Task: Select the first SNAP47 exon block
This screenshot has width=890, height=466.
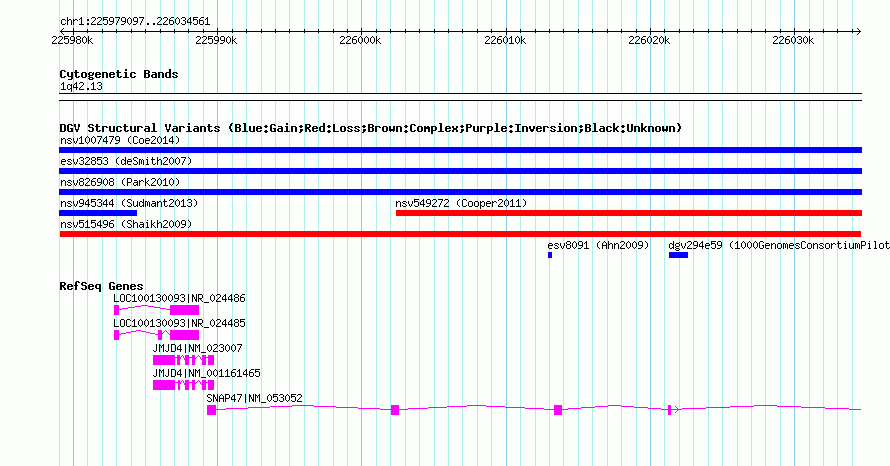Action: pos(211,410)
